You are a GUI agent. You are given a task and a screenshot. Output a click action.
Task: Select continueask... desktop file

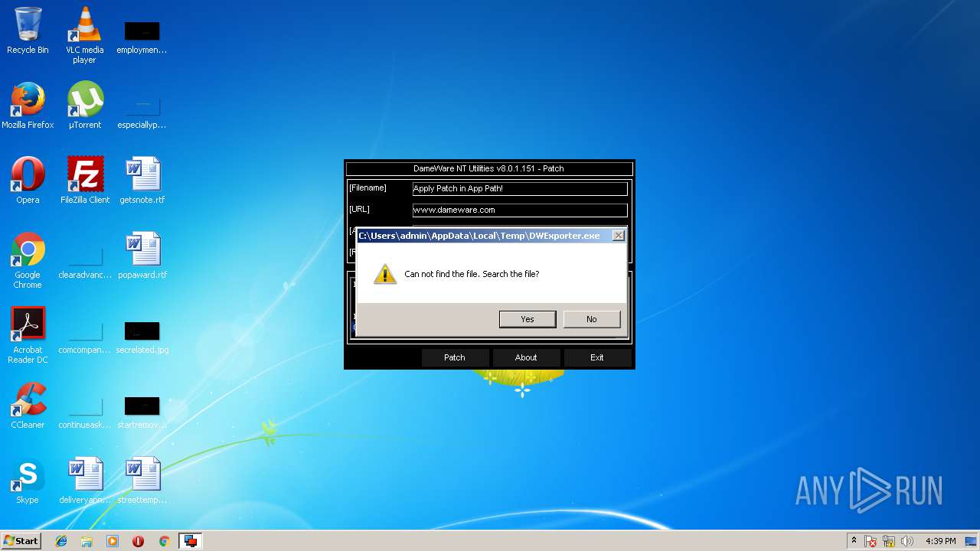[x=85, y=412]
